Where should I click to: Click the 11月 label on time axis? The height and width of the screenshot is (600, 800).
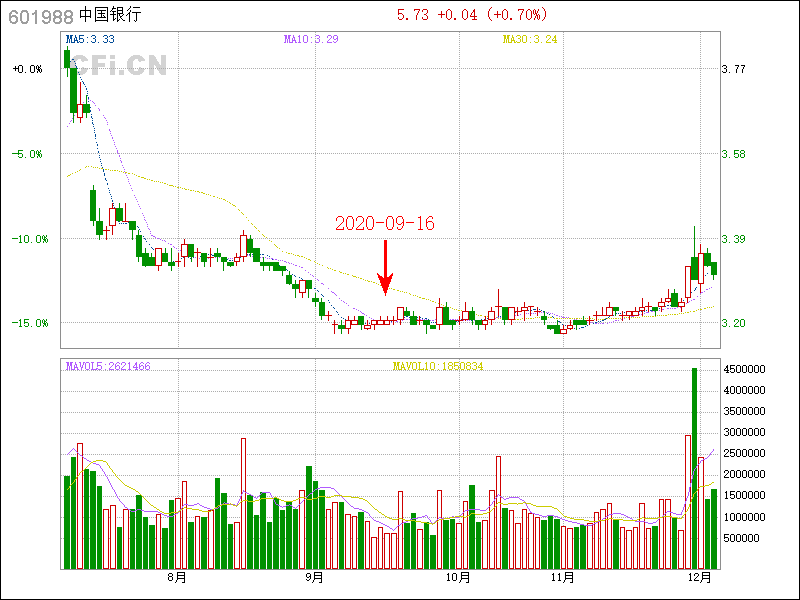tap(563, 577)
